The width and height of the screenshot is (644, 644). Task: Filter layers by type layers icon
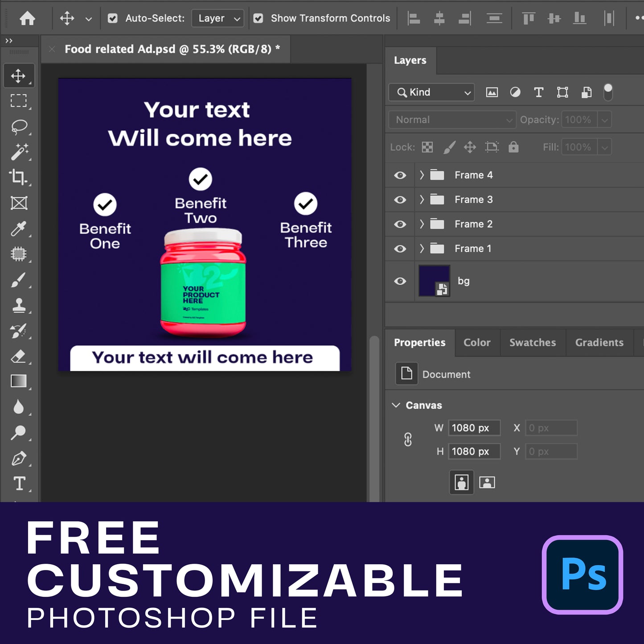tap(538, 92)
